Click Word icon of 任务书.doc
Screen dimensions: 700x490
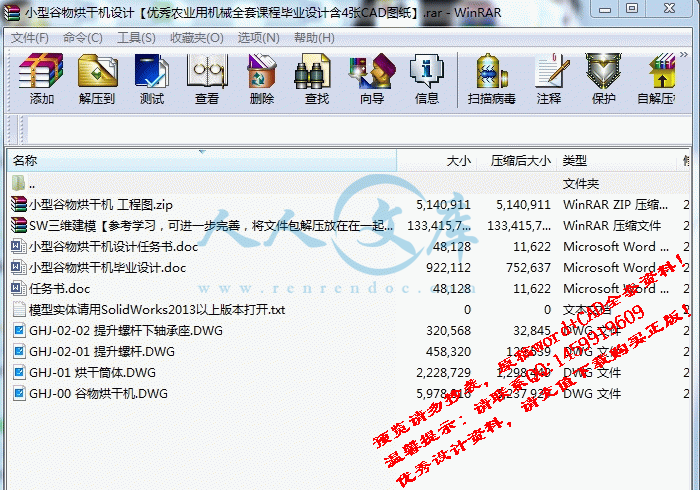(x=18, y=288)
